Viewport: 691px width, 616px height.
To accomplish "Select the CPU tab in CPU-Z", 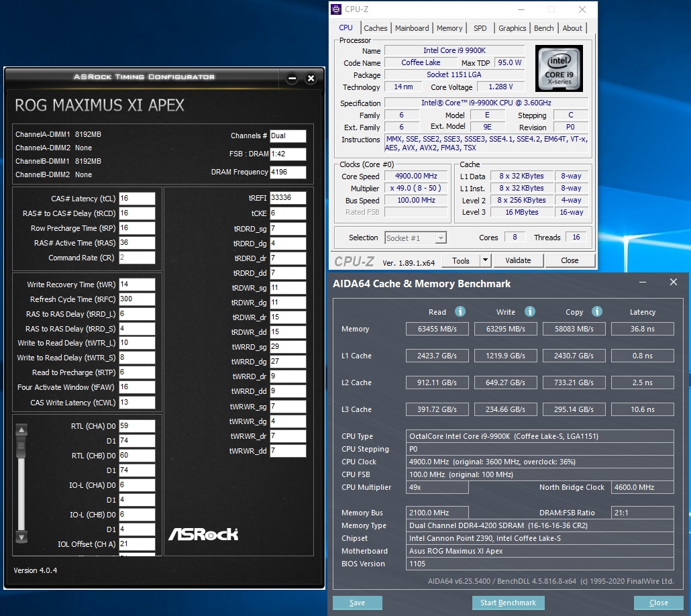I will [345, 28].
